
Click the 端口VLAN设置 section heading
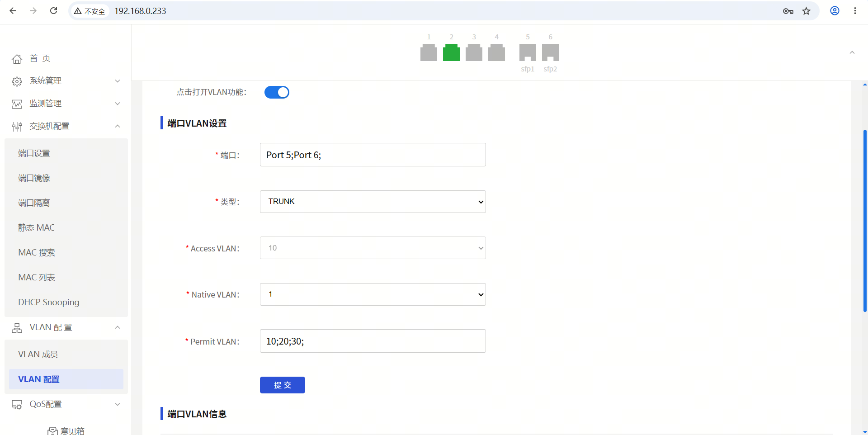coord(197,123)
